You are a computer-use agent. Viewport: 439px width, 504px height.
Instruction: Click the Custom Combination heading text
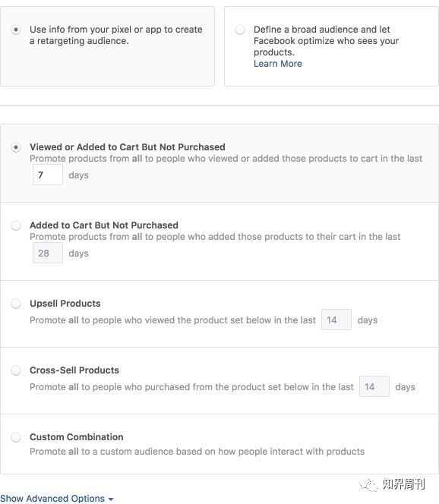click(x=77, y=437)
